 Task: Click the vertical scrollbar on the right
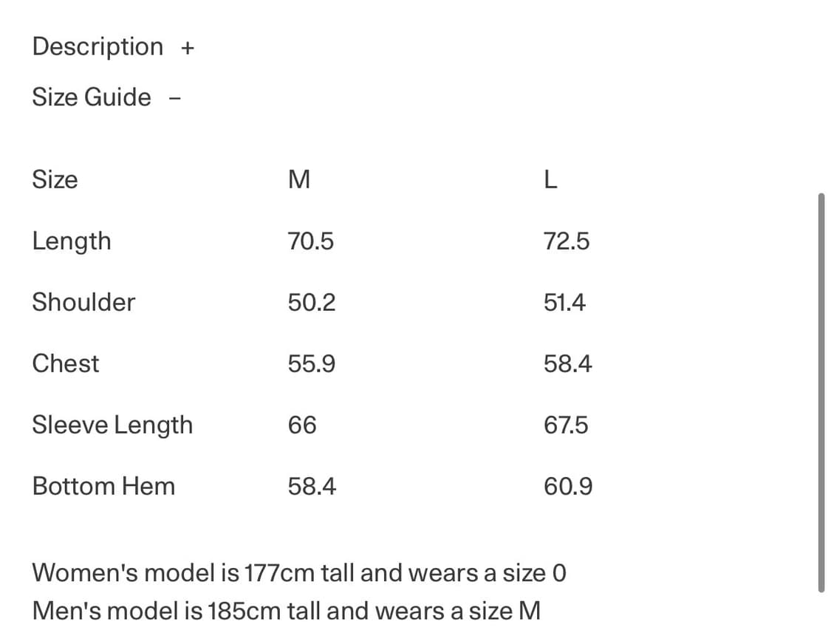[x=821, y=391]
